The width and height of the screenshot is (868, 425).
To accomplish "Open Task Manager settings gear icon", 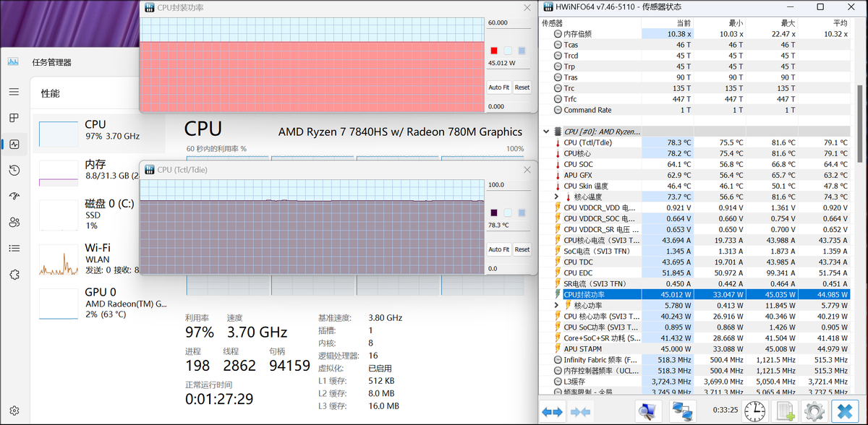I will [x=14, y=411].
